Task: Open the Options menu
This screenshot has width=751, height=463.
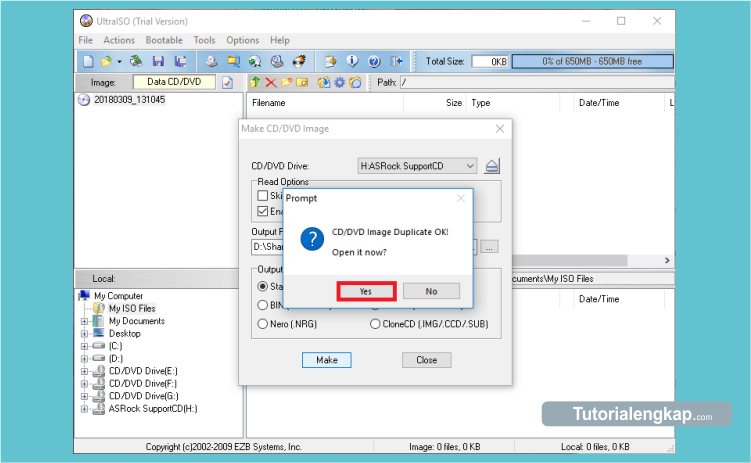Action: [243, 40]
